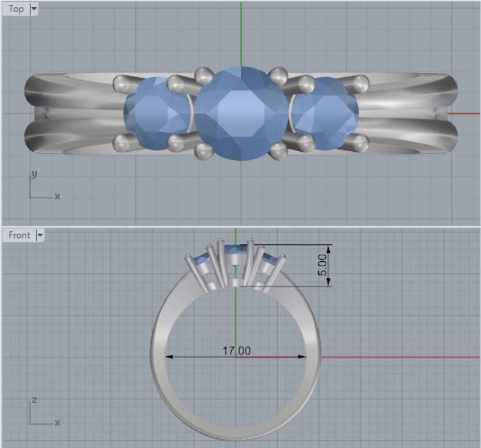The width and height of the screenshot is (481, 448).
Task: Open the Top viewport dropdown arrow
Action: 34,9
